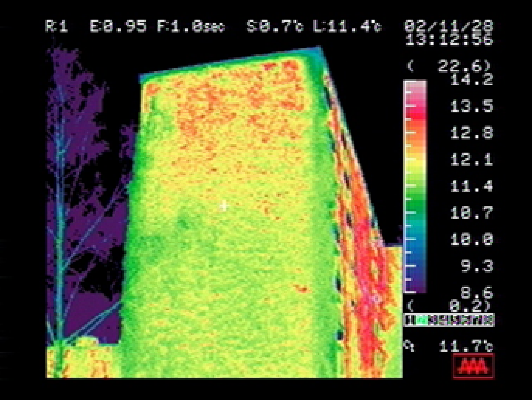This screenshot has height=400, width=532.
Task: Click the highlighted green segment in number strip
Action: pyautogui.click(x=422, y=320)
